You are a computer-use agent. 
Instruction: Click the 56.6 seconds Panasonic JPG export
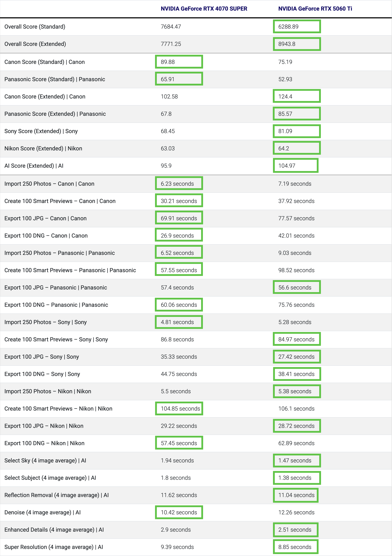pos(297,287)
